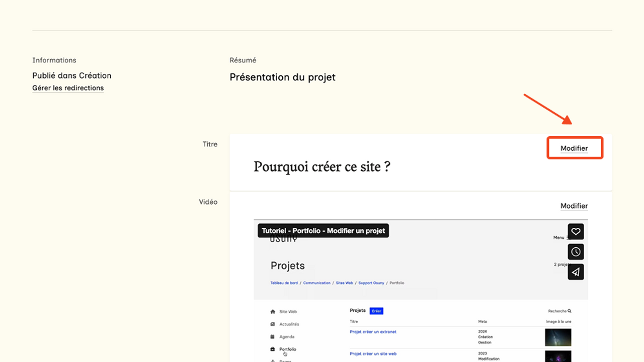
Task: Click the Actualités newspaper icon
Action: 273,324
